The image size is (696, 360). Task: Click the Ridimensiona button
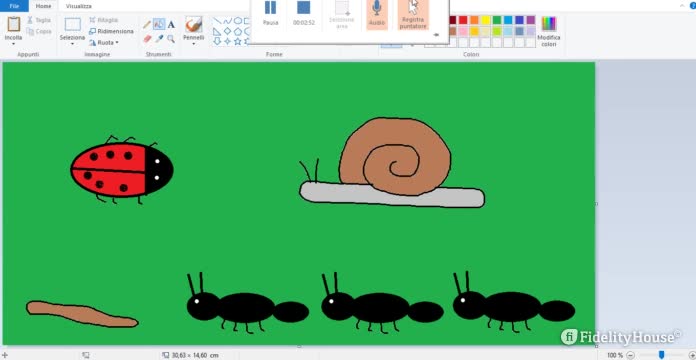(x=111, y=32)
